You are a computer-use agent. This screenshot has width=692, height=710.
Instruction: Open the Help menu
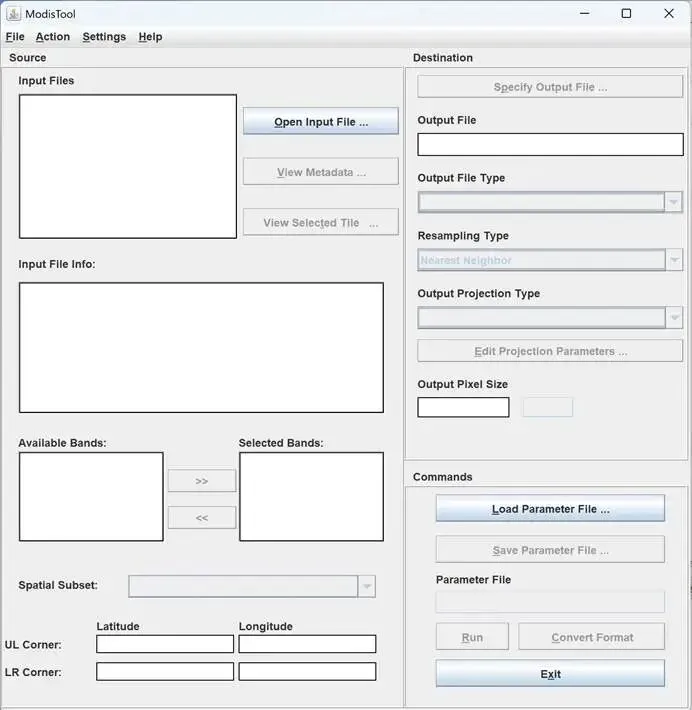tap(150, 37)
